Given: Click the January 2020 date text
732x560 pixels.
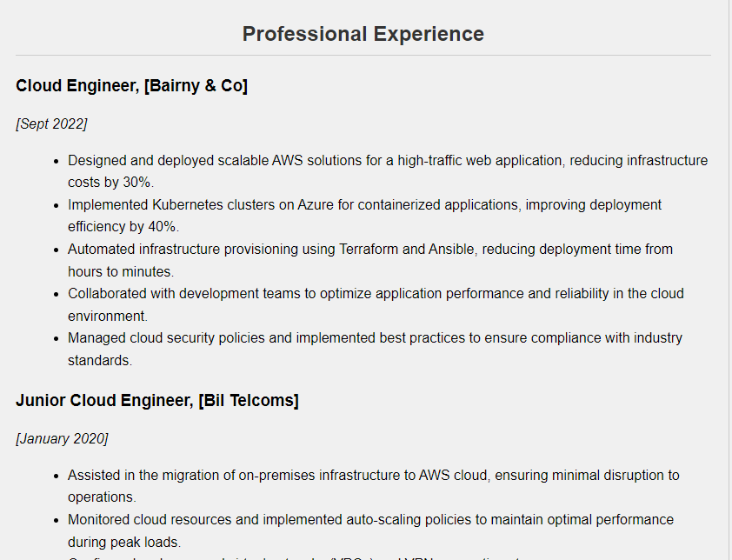Looking at the screenshot, I should (x=62, y=438).
